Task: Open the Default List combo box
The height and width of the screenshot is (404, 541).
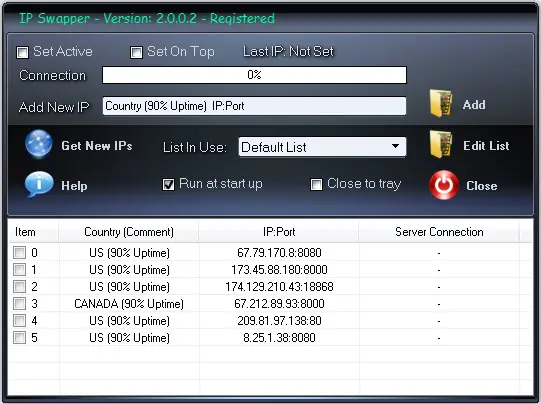Action: click(x=322, y=147)
